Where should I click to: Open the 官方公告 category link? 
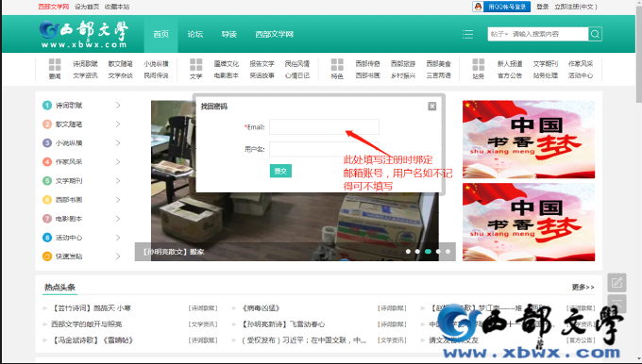click(509, 75)
